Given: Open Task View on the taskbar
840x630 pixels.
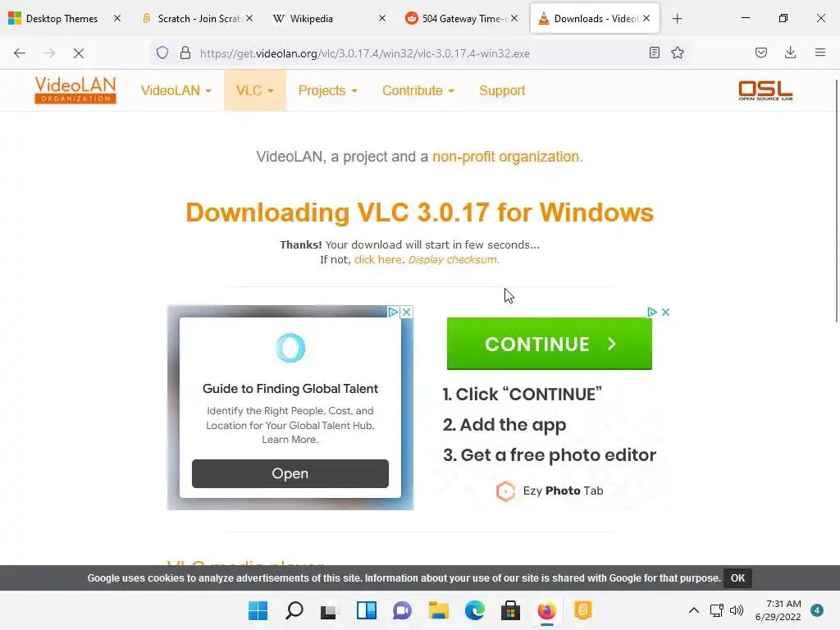Looking at the screenshot, I should pyautogui.click(x=330, y=610).
